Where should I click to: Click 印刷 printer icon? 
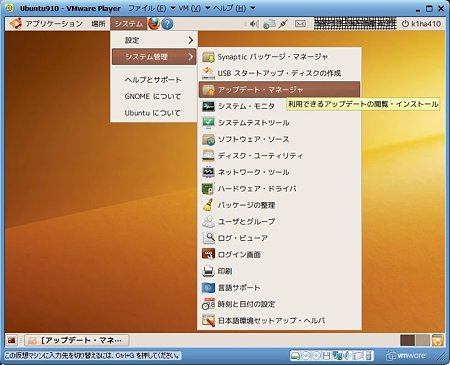(x=208, y=271)
